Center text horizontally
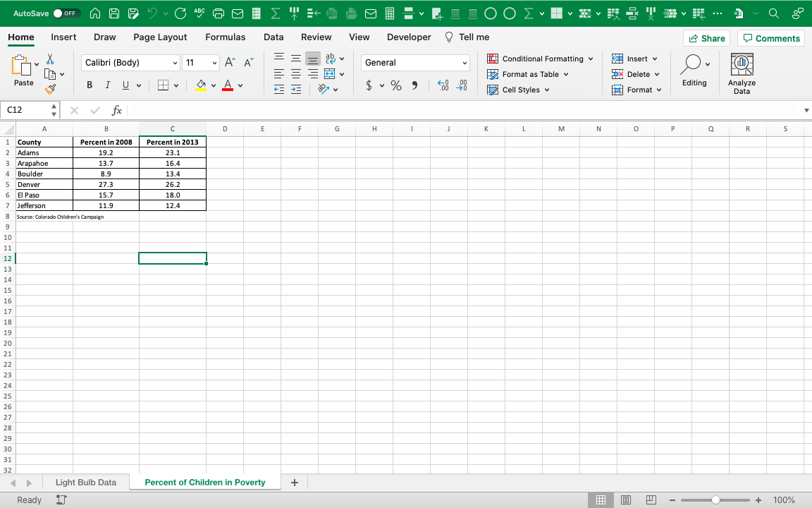Image resolution: width=812 pixels, height=508 pixels. [296, 74]
